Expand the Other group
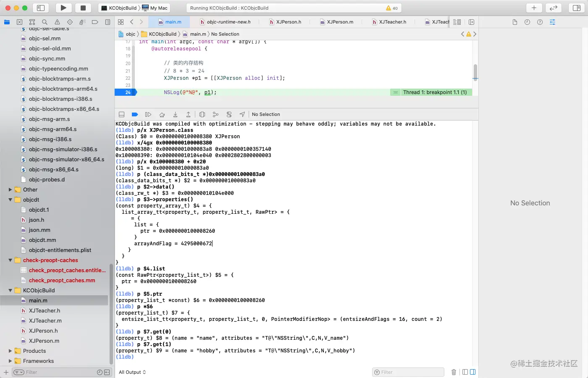 (x=10, y=190)
